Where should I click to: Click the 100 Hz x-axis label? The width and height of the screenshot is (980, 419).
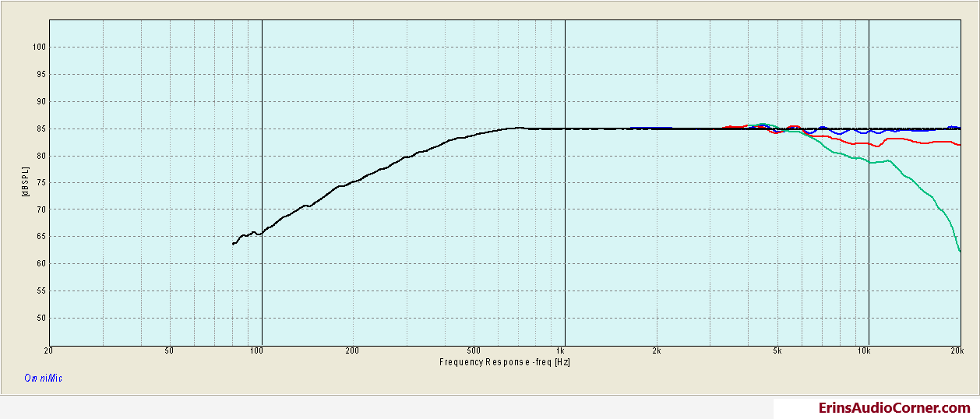[x=256, y=352]
